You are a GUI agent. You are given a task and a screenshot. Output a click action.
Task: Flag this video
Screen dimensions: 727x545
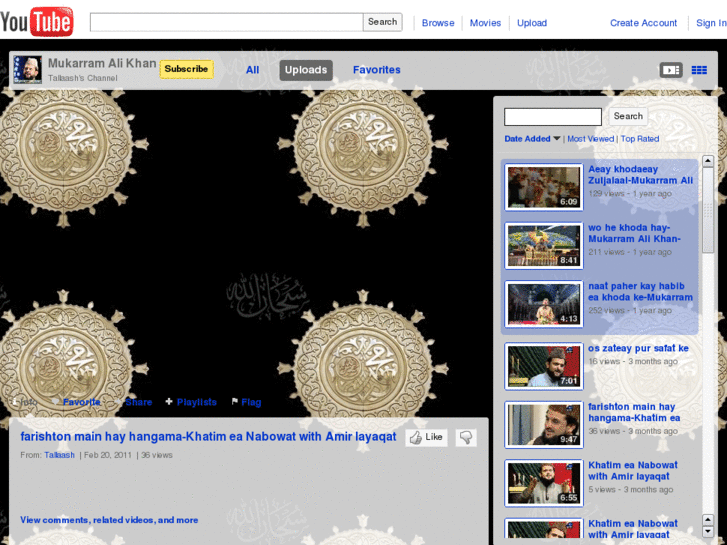(x=246, y=402)
